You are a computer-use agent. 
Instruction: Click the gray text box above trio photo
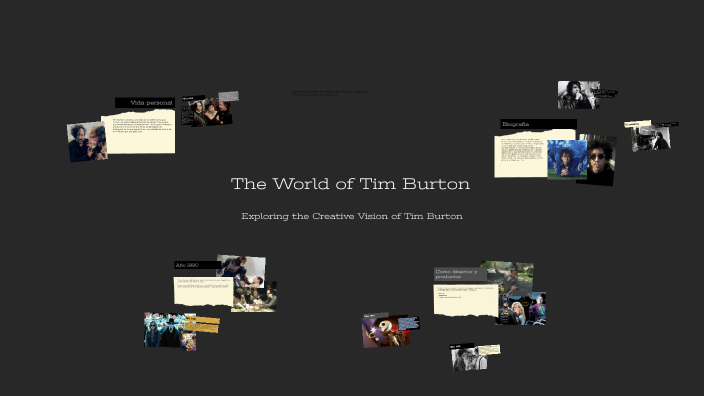[229, 96]
